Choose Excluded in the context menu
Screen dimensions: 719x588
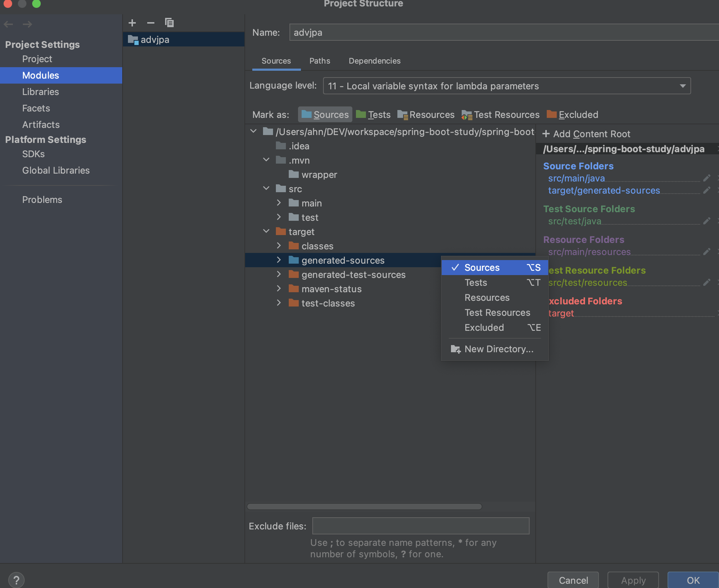coord(484,328)
